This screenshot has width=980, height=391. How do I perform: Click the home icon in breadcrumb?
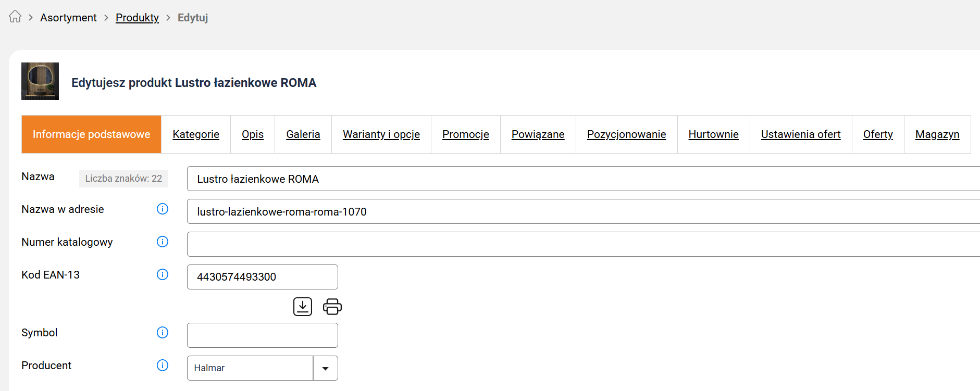point(15,17)
